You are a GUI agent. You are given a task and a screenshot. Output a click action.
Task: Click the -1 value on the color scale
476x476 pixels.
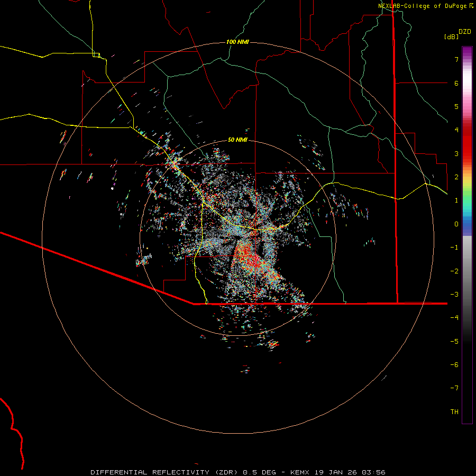click(x=454, y=248)
